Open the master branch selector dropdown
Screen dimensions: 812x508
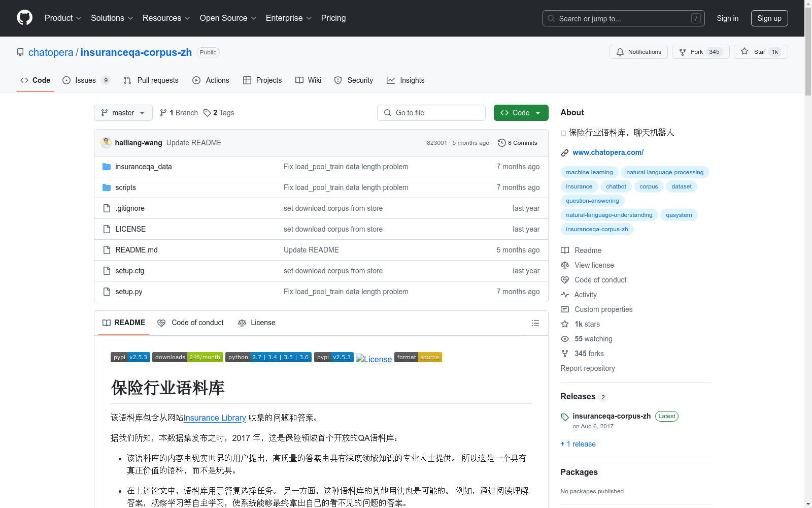click(123, 113)
